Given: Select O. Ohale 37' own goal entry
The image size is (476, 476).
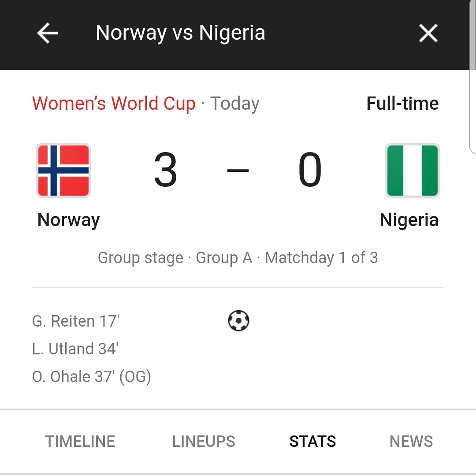Looking at the screenshot, I should click(92, 377).
